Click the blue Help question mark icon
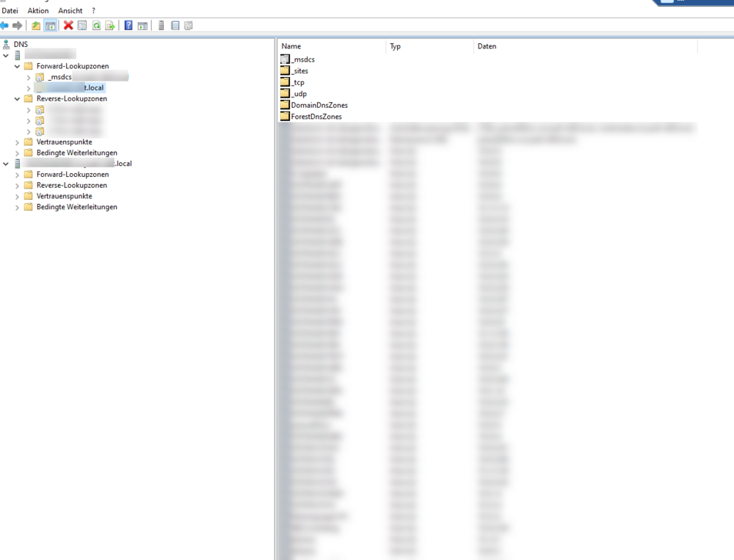 click(x=128, y=26)
